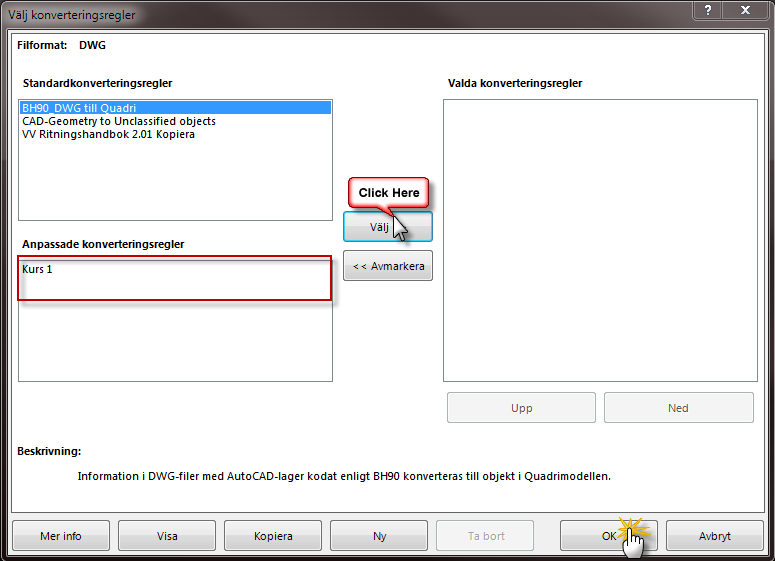Screen dimensions: 775x561
Task: Select VV Ritningshandbok 2.01 Kopiera rule
Action: [x=175, y=134]
